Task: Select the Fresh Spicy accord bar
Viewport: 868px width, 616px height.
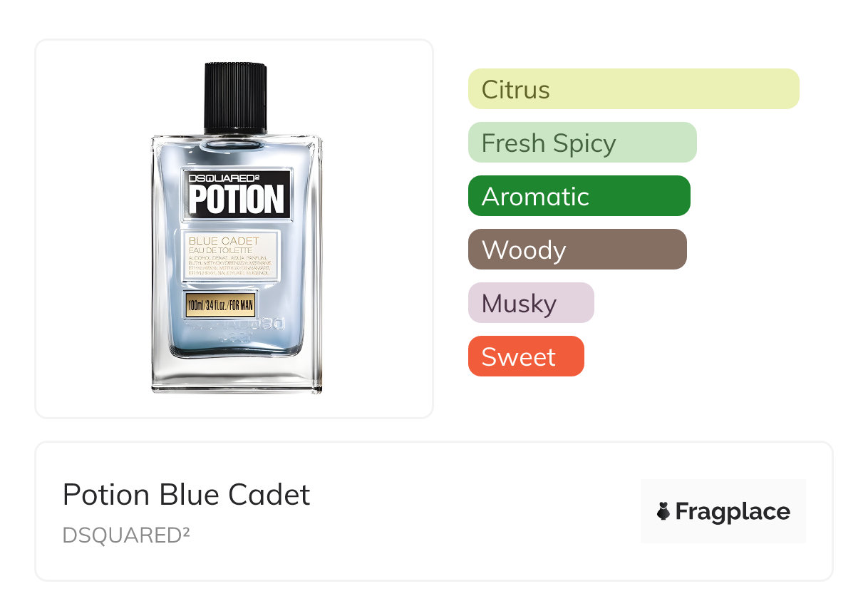Action: click(582, 143)
